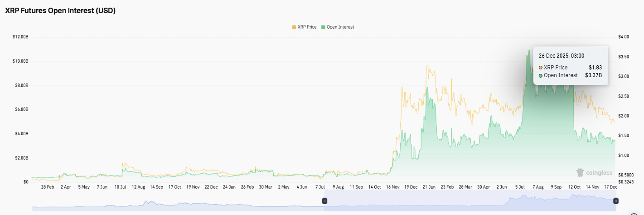Click the green Open Interest legend swatch
Image resolution: width=644 pixels, height=215 pixels.
(323, 27)
